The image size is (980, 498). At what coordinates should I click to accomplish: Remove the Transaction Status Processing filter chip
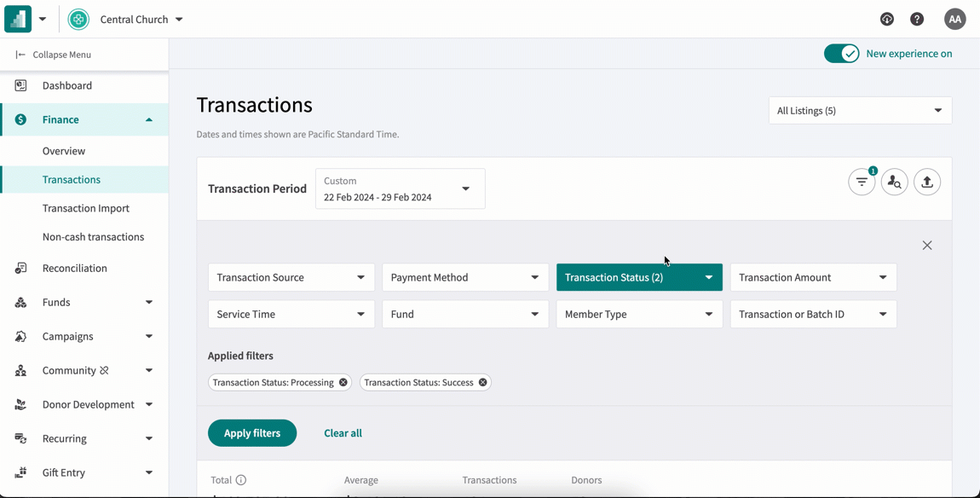(343, 382)
